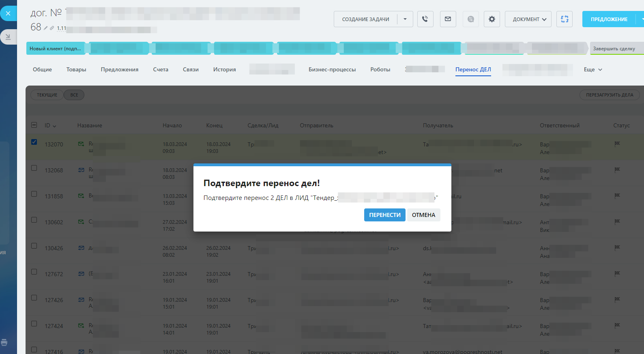
Task: Check the checkbox for row 127424
Action: pyautogui.click(x=34, y=324)
